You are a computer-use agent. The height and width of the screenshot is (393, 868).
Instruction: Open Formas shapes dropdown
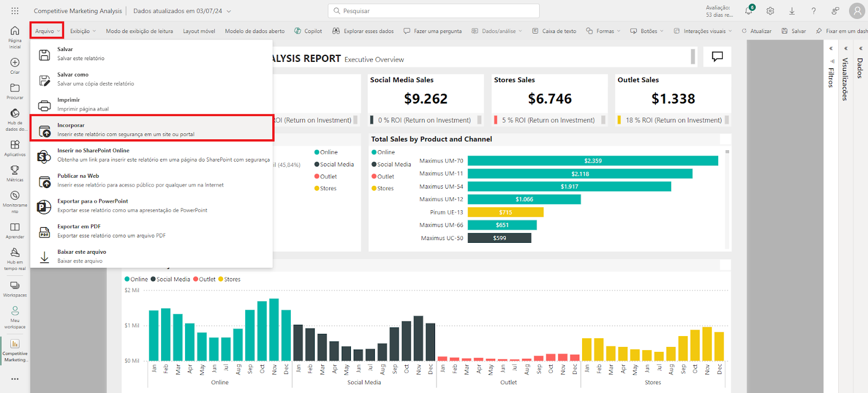[x=603, y=31]
